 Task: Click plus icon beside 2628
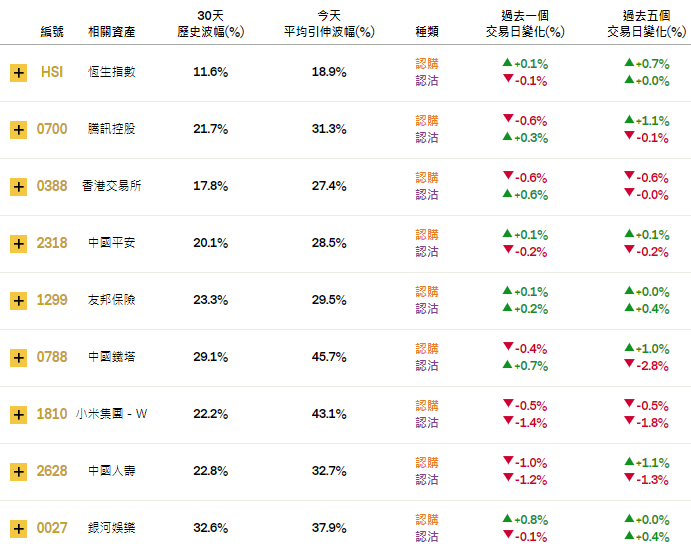[18, 471]
